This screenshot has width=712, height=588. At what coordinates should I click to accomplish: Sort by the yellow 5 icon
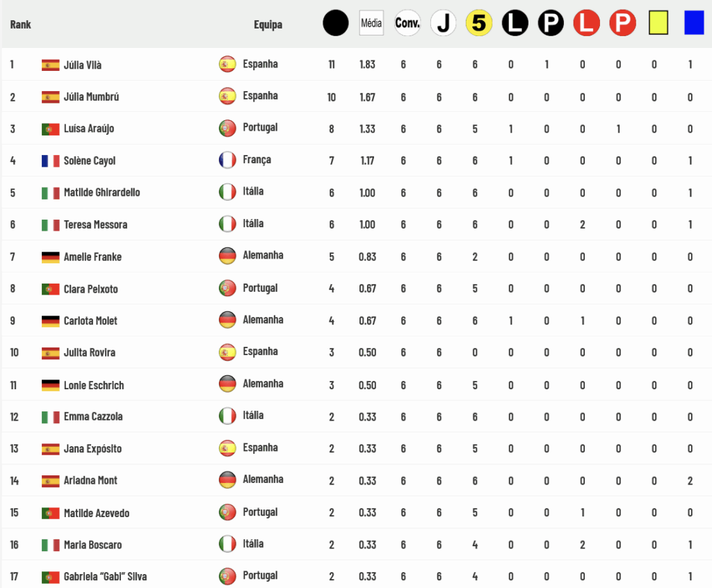coord(479,23)
